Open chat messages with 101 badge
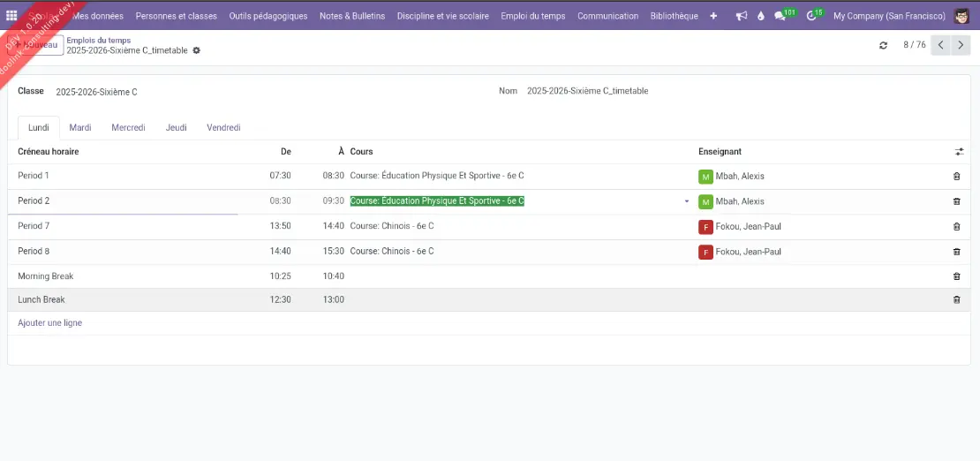 780,16
